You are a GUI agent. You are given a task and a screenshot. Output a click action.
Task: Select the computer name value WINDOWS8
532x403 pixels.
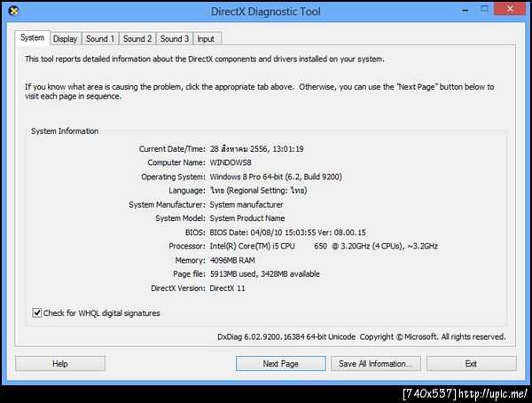pos(231,162)
